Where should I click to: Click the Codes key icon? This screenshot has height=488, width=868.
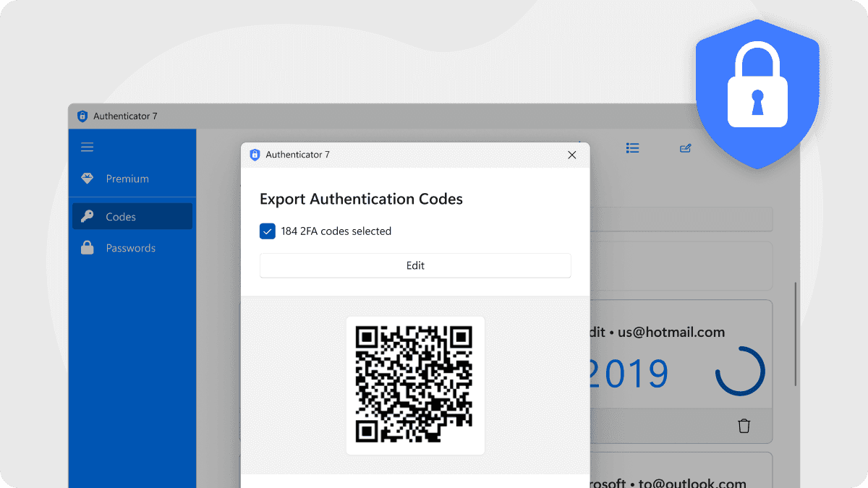[87, 216]
